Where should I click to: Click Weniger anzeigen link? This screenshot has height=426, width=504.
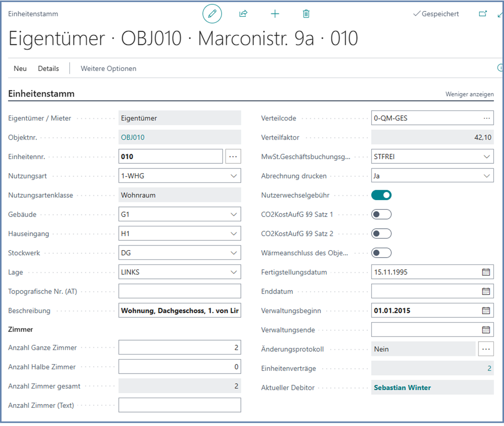point(469,94)
